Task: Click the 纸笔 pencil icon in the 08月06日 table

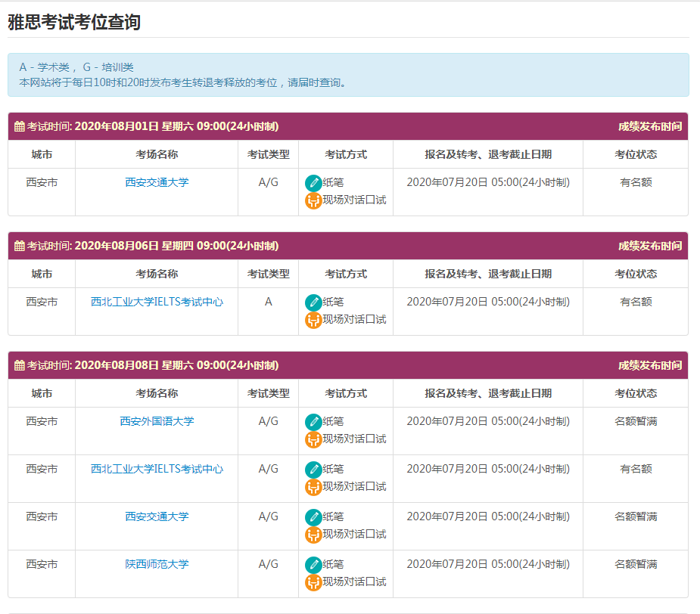Action: pyautogui.click(x=313, y=302)
